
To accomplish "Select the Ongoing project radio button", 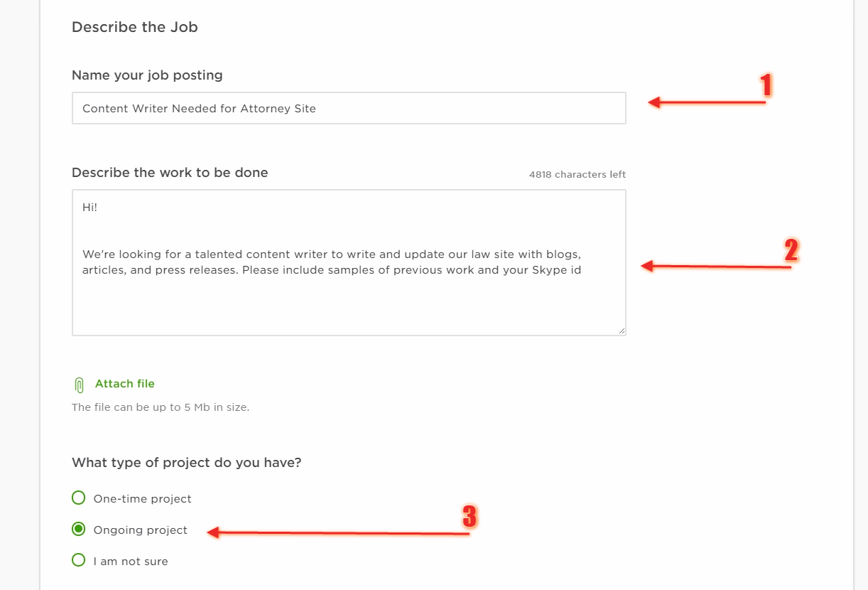I will coord(79,529).
